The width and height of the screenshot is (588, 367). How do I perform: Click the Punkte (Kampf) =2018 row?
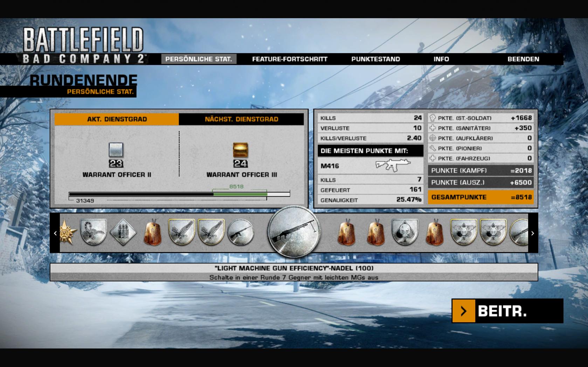tap(481, 170)
